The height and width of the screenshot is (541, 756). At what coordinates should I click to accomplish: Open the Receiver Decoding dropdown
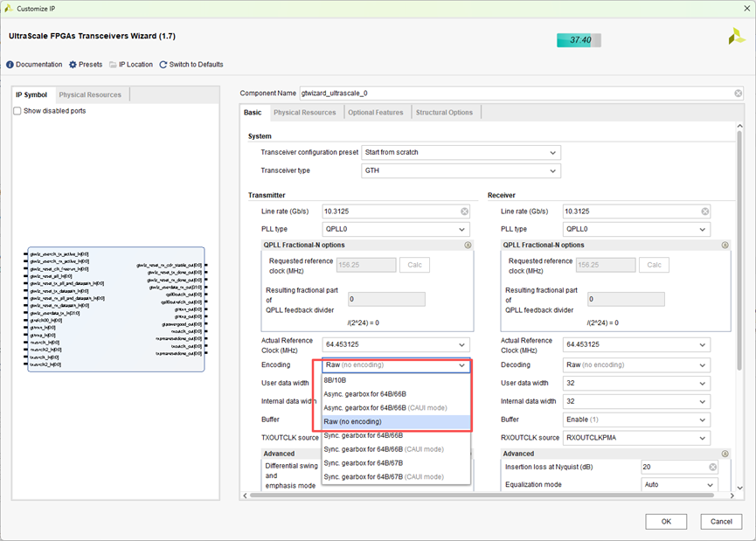pos(636,365)
